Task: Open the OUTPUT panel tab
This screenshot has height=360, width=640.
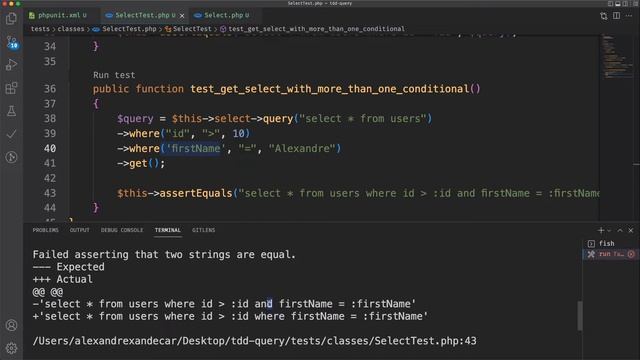Action: [x=80, y=230]
